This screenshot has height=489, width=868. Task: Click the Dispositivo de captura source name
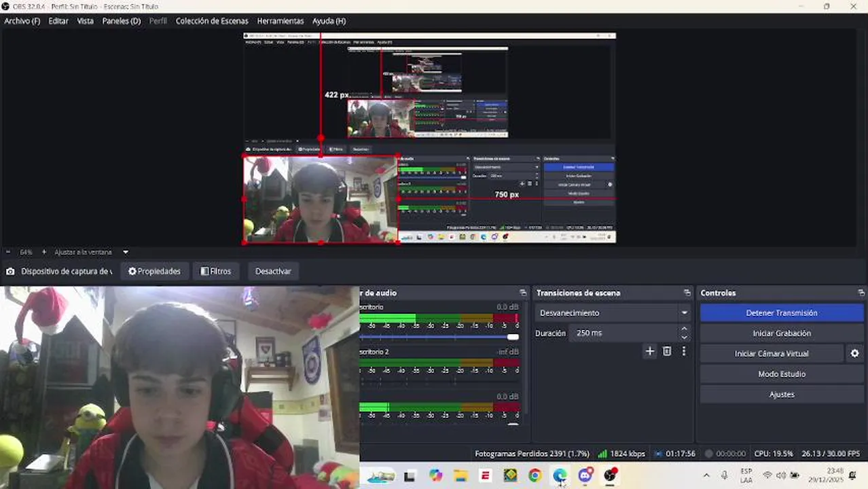click(67, 272)
